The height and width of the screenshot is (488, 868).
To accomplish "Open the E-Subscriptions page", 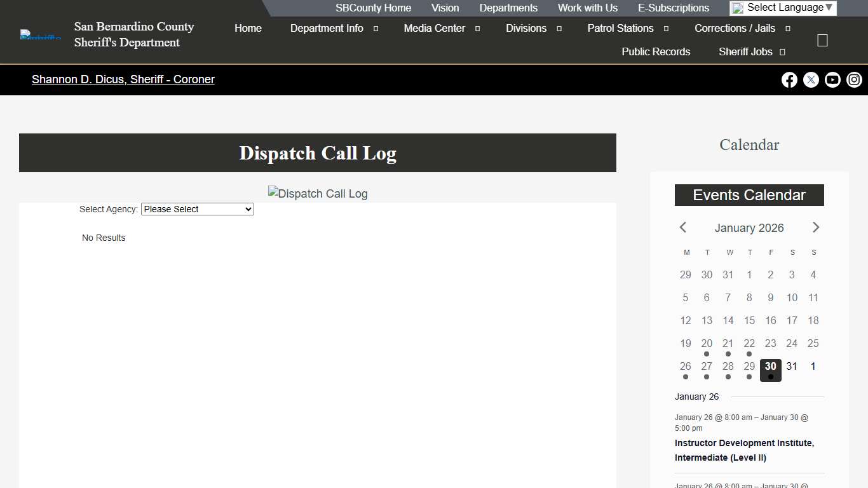I will (x=674, y=8).
